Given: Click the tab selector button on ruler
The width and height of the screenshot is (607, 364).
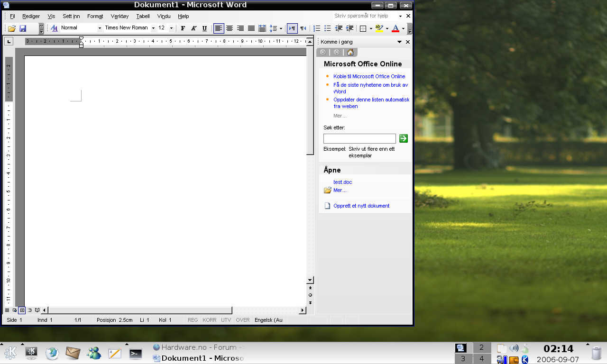Looking at the screenshot, I should pos(9,42).
